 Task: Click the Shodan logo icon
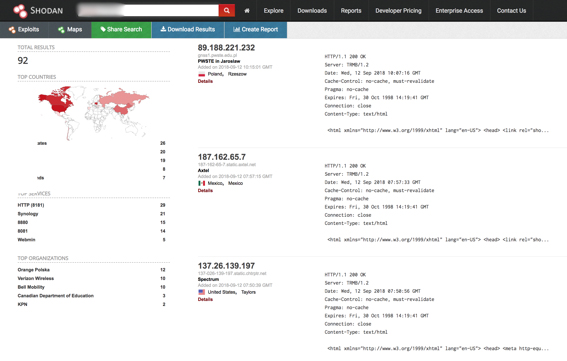pos(20,11)
